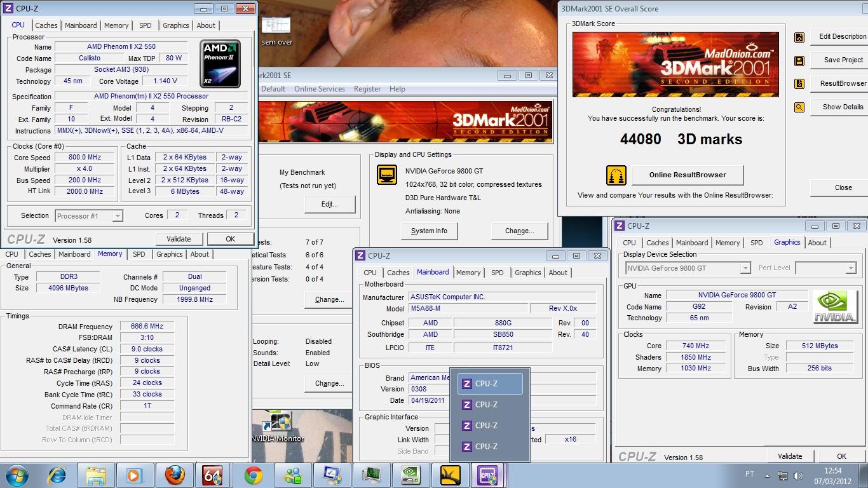Open the Windows Start orb
The width and height of the screenshot is (868, 488).
pyautogui.click(x=17, y=475)
